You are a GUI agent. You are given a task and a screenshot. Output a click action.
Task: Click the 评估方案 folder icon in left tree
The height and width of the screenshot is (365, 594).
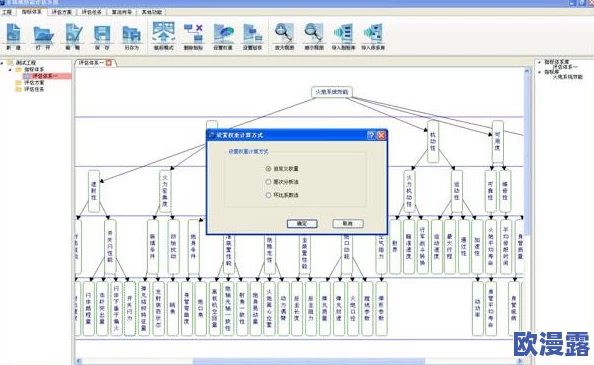pos(18,83)
